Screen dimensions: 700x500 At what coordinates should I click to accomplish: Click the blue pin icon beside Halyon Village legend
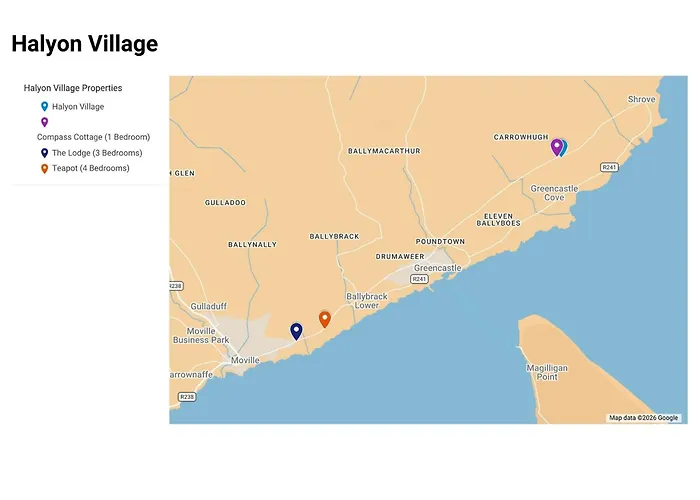pos(45,107)
